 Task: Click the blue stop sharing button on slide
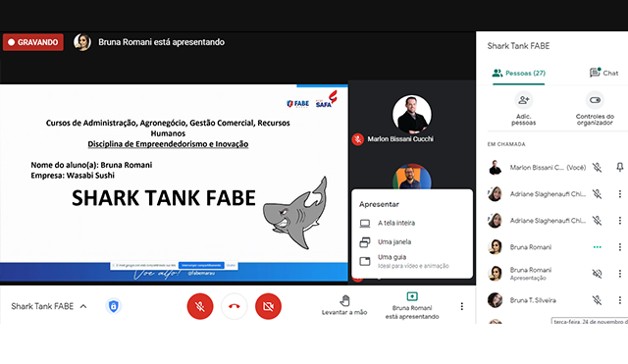point(201,265)
